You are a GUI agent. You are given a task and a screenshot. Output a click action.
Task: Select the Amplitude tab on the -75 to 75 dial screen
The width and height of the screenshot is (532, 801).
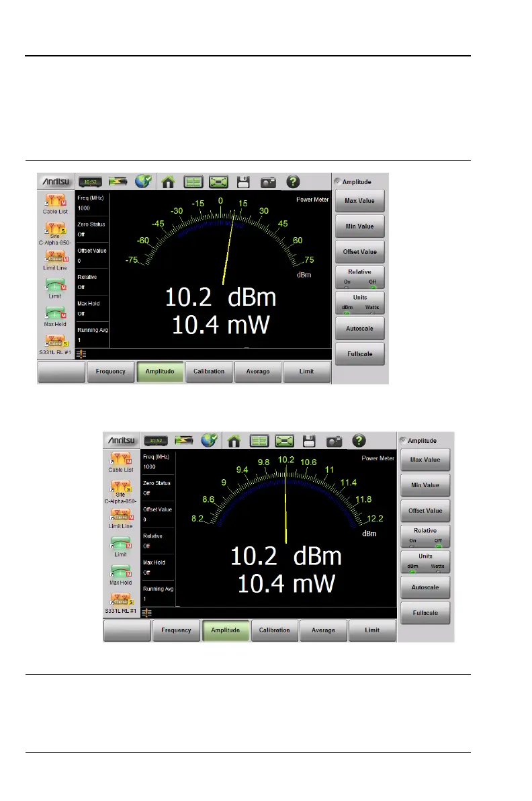(160, 372)
